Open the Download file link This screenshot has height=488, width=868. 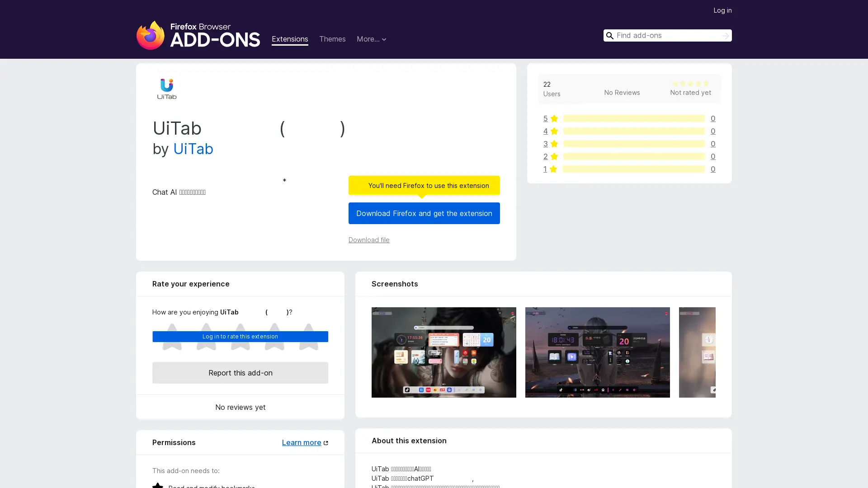click(368, 240)
